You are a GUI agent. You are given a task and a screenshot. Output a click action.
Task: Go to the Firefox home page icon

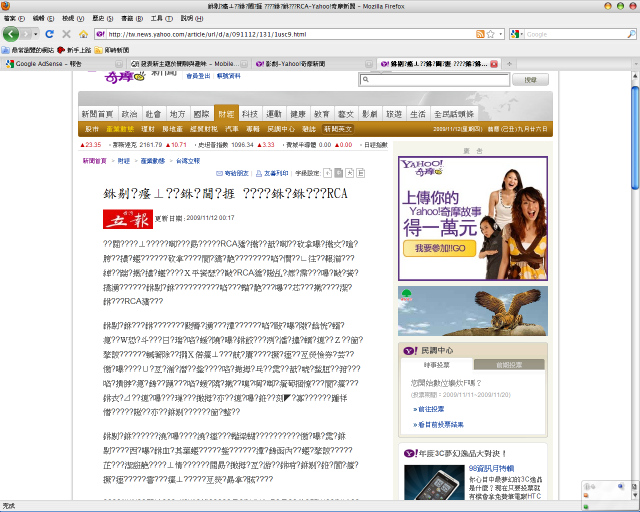pyautogui.click(x=83, y=34)
